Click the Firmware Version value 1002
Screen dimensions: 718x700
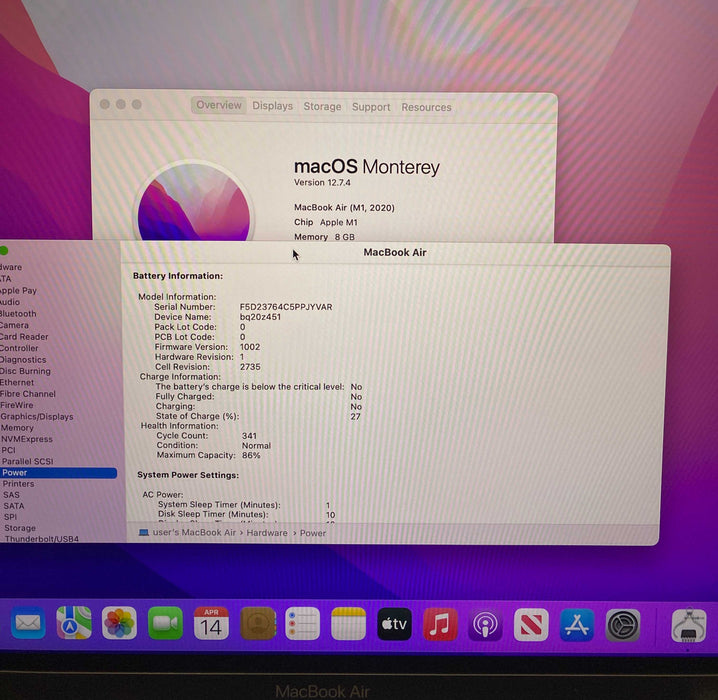(250, 347)
